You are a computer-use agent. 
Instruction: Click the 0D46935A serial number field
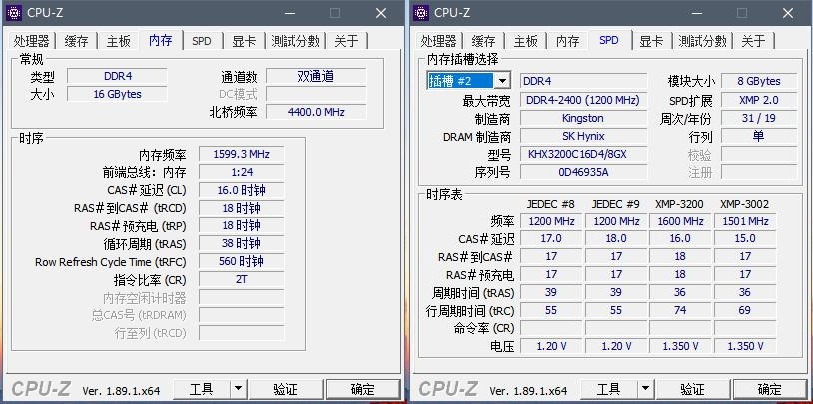pos(583,172)
